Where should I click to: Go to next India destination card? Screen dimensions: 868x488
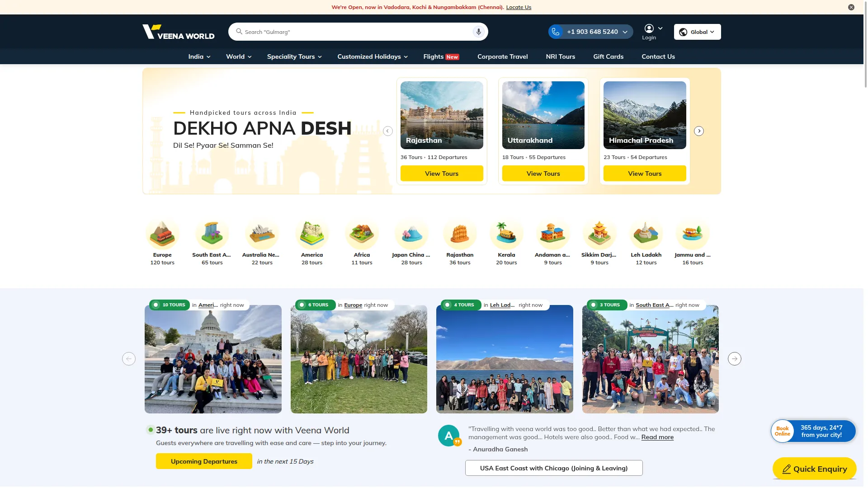[x=699, y=131]
